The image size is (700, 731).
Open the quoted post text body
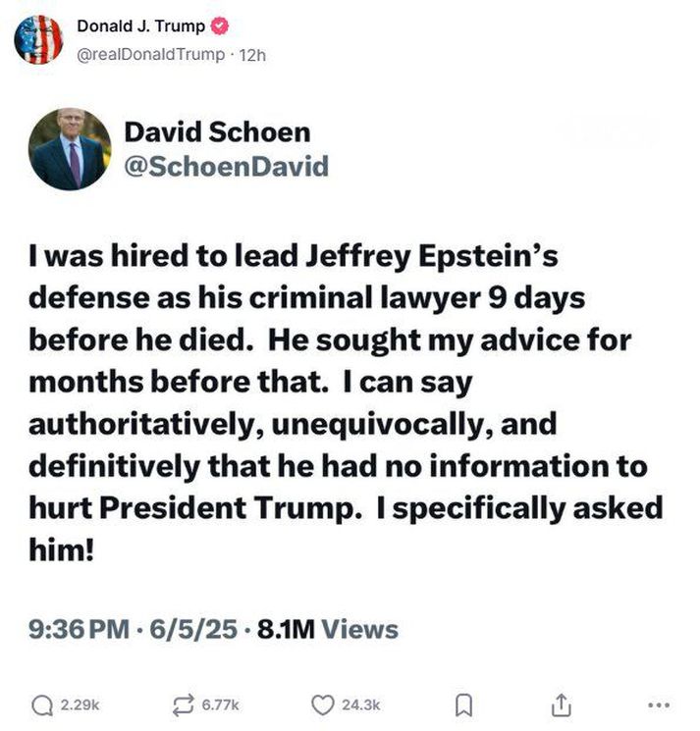click(346, 403)
